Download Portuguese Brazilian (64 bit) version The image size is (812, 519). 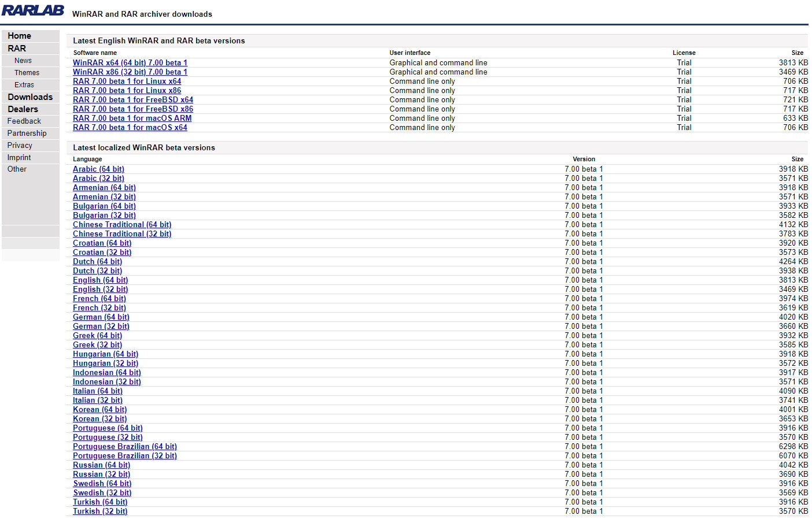124,447
